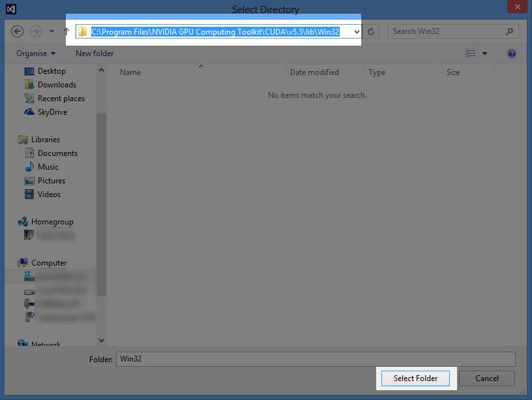
Task: Change the view layout icon
Action: click(x=470, y=54)
